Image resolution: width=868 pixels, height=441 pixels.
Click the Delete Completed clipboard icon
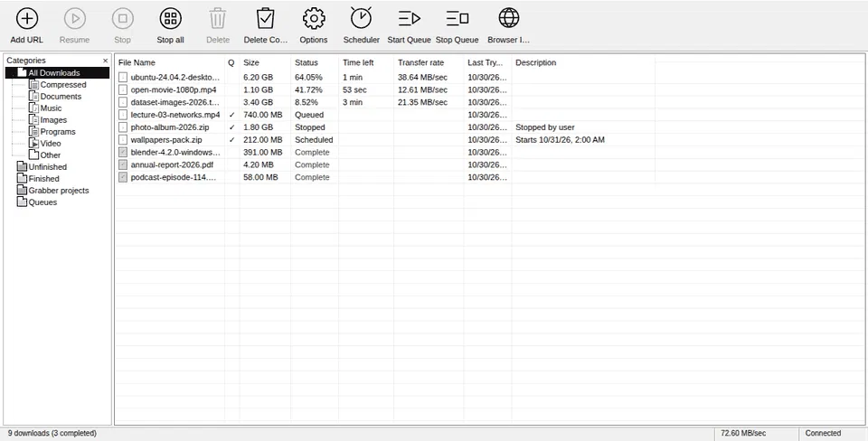(x=266, y=19)
